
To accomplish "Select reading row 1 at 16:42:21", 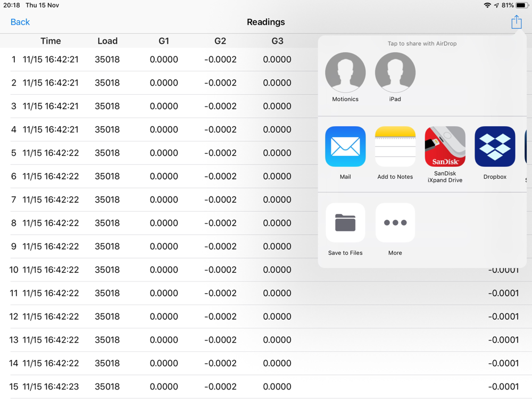I will pyautogui.click(x=159, y=60).
